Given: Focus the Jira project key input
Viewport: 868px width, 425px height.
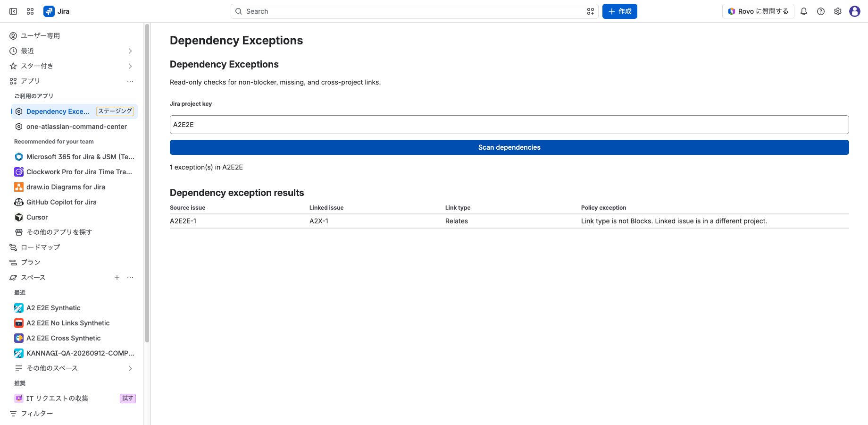Looking at the screenshot, I should pos(509,125).
